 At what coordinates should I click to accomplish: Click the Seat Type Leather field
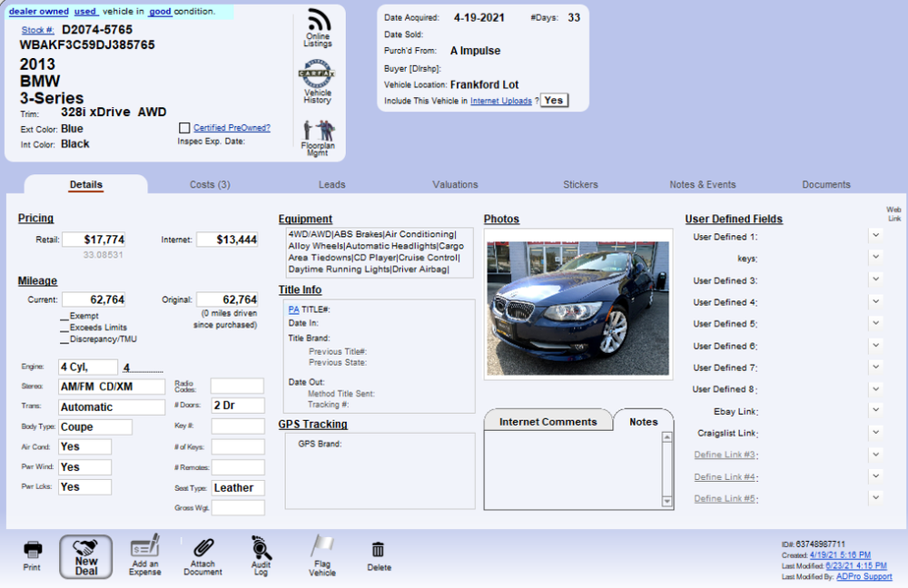pyautogui.click(x=238, y=488)
